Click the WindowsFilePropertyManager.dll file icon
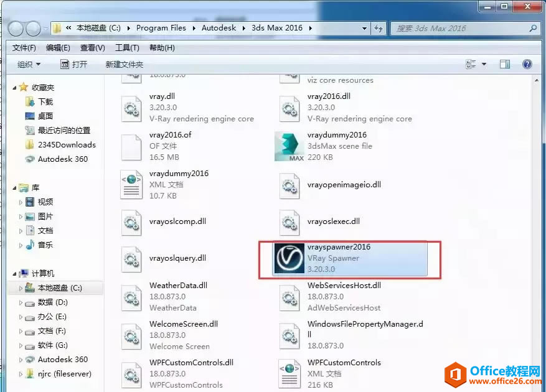Image resolution: width=546 pixels, height=392 pixels. pyautogui.click(x=289, y=336)
